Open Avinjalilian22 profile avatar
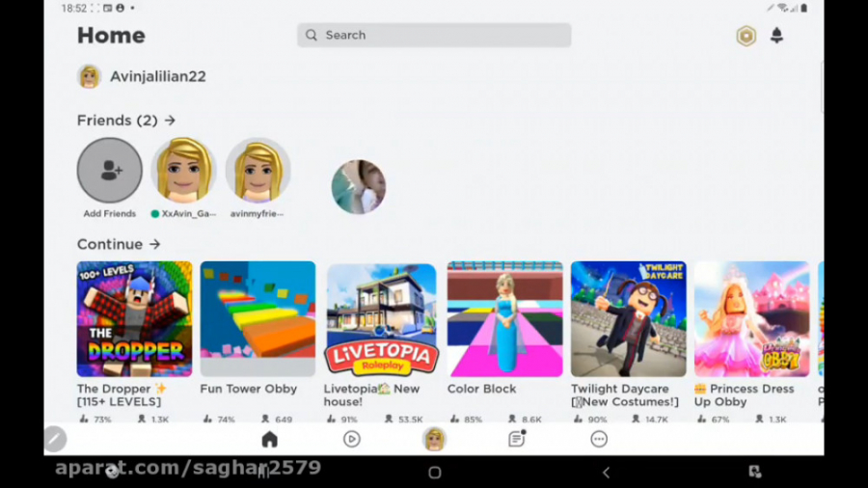This screenshot has width=868, height=488. pyautogui.click(x=89, y=76)
